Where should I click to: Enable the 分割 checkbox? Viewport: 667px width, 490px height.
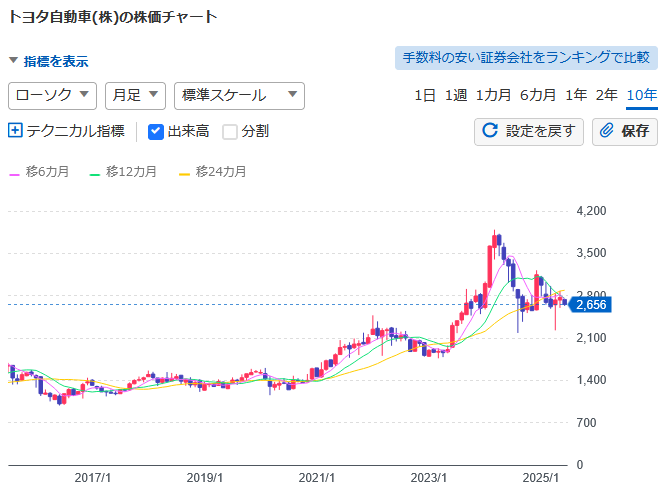pyautogui.click(x=230, y=131)
